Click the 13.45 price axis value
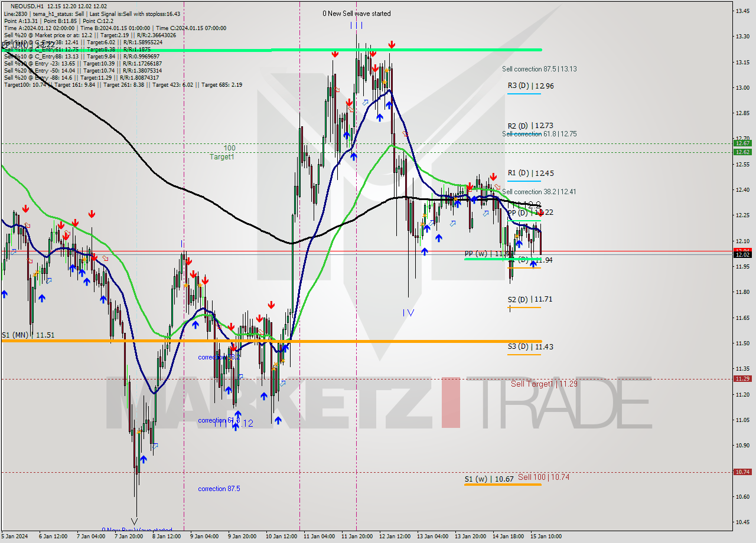Image resolution: width=756 pixels, height=543 pixels. point(742,11)
